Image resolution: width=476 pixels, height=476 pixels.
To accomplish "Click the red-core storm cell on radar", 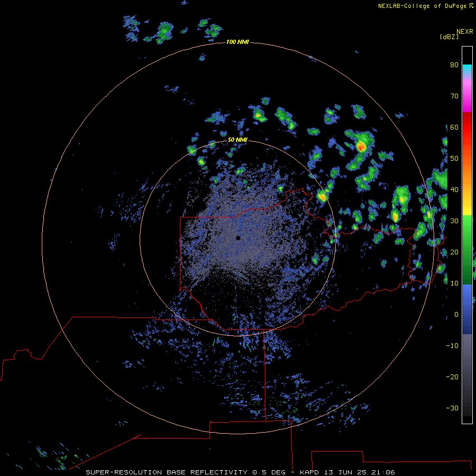I will (x=361, y=147).
